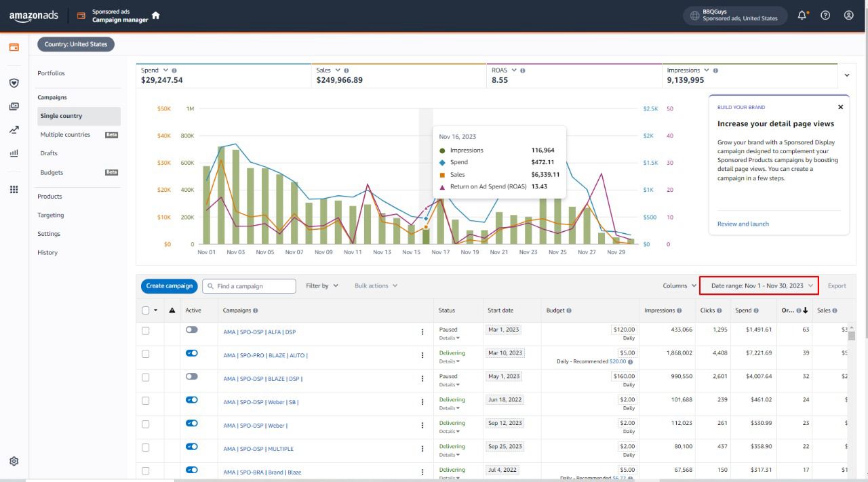Select the campaigns card icon in left rail
Image resolution: width=868 pixels, height=482 pixels.
pyautogui.click(x=14, y=47)
